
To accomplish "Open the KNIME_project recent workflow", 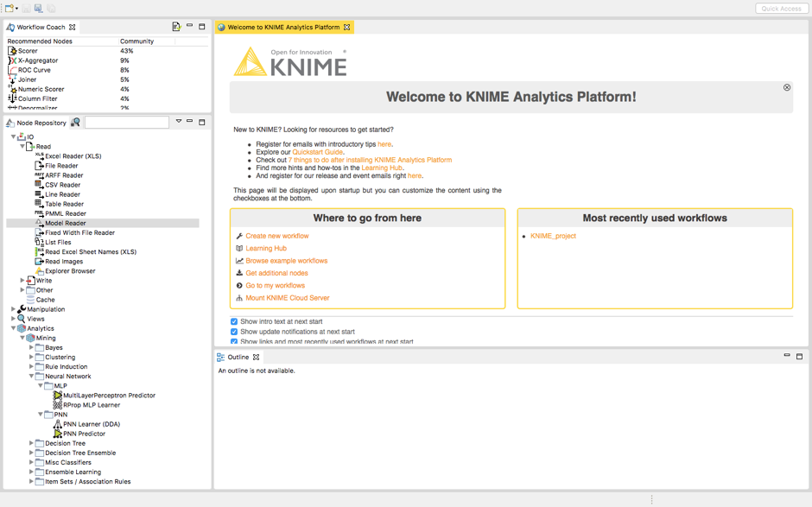I will point(553,236).
